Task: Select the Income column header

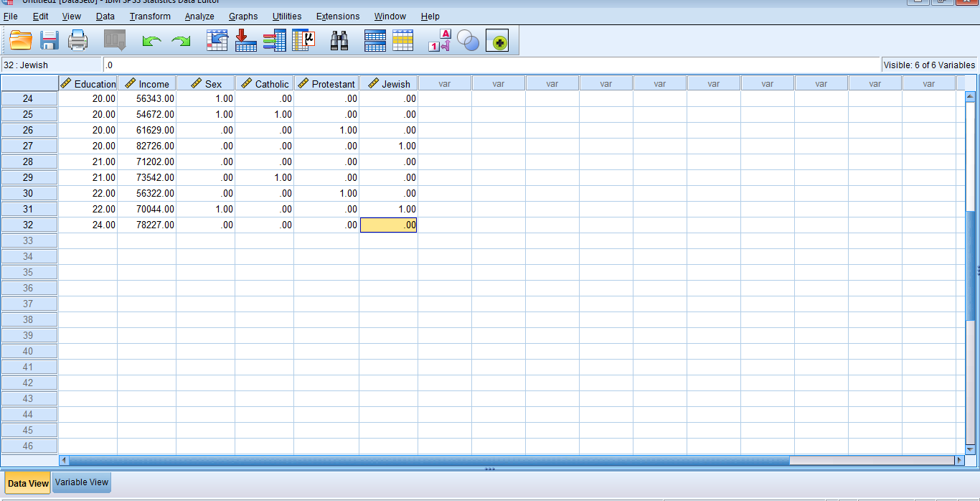Action: [146, 83]
